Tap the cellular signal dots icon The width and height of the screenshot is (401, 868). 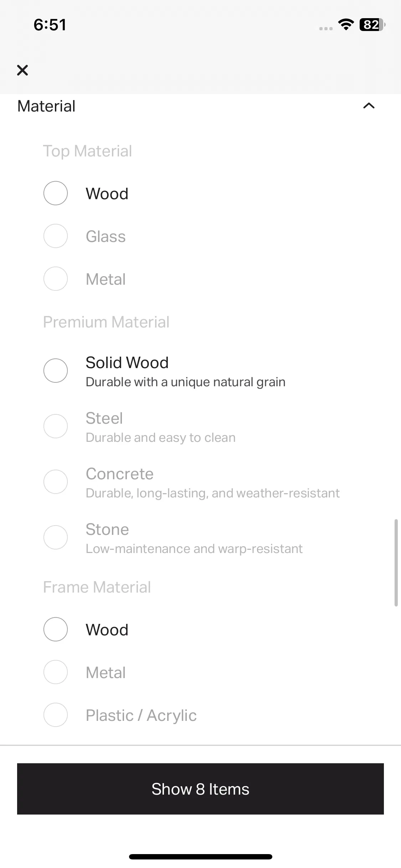click(326, 29)
